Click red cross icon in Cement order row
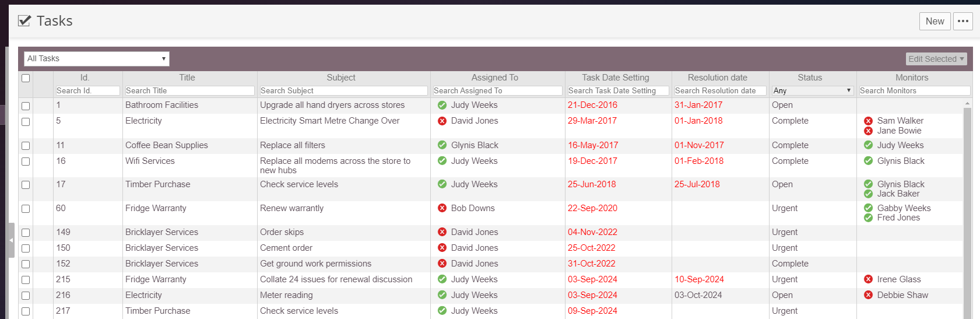The height and width of the screenshot is (319, 980). click(442, 248)
